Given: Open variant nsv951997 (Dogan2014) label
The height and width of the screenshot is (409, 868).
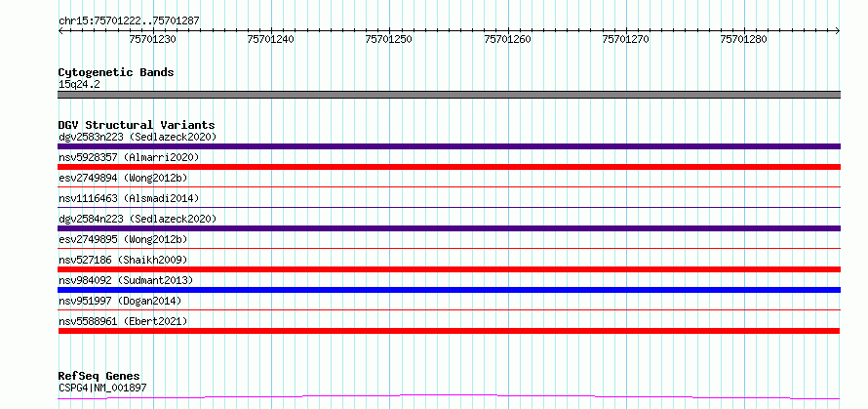Looking at the screenshot, I should pyautogui.click(x=120, y=301).
